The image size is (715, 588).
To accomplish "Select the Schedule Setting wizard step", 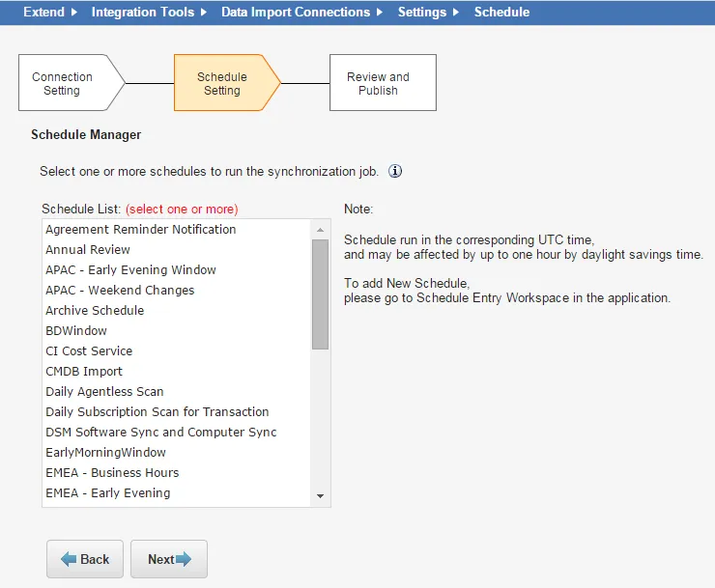I will pos(227,83).
